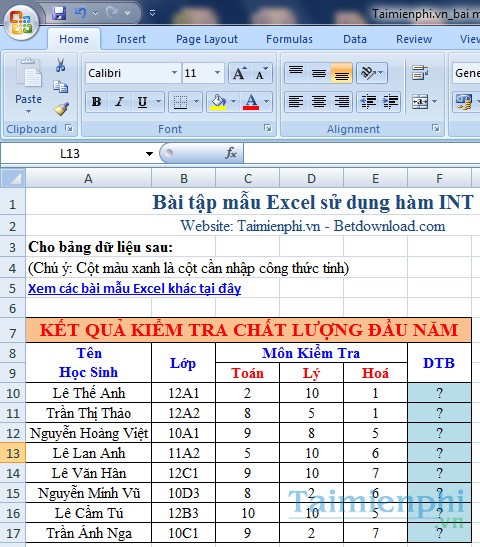Screen dimensions: 480x547
Task: Follow 'Xem các bài mẫu Excel khác tại đây' link
Action: tap(134, 289)
